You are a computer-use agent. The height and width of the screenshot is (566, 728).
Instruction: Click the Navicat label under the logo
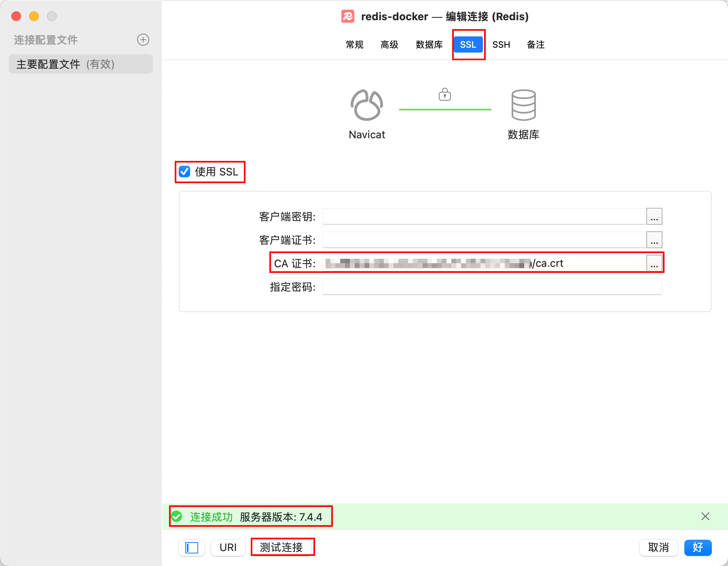(367, 135)
